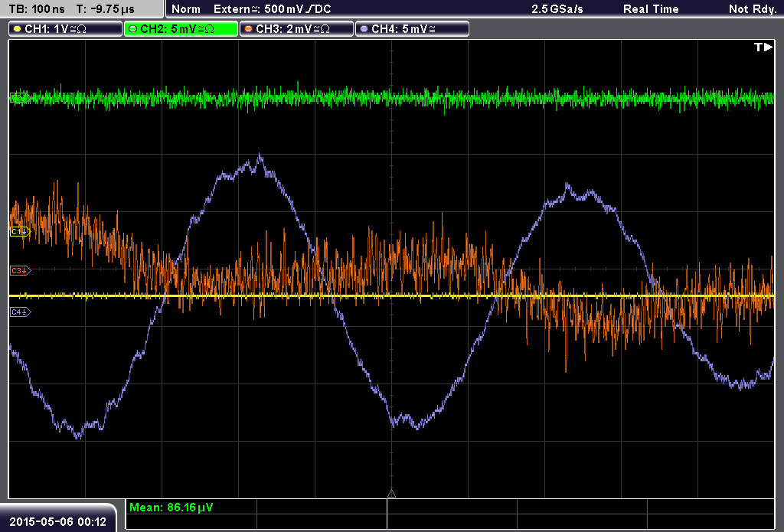Click the C3 ground level marker
784x532 pixels.
click(x=20, y=270)
